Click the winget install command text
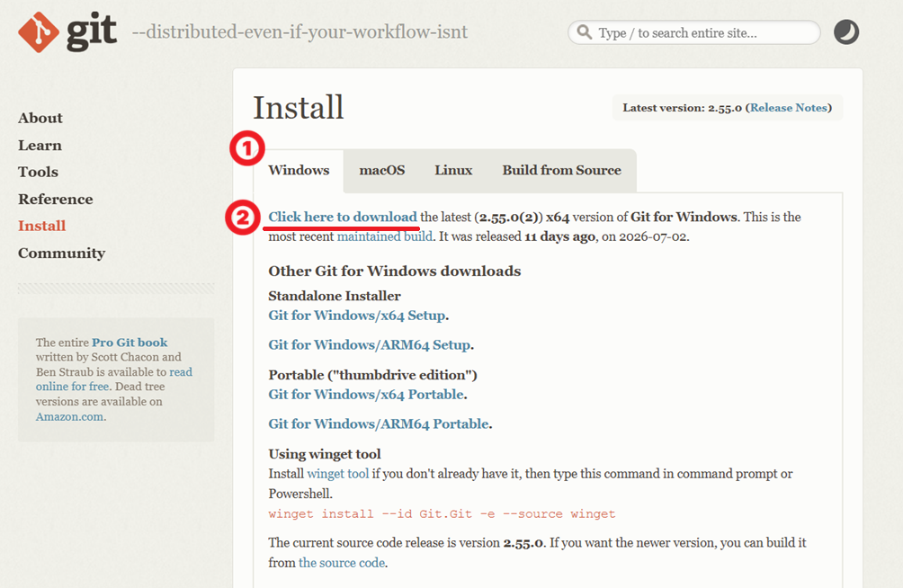 (442, 513)
